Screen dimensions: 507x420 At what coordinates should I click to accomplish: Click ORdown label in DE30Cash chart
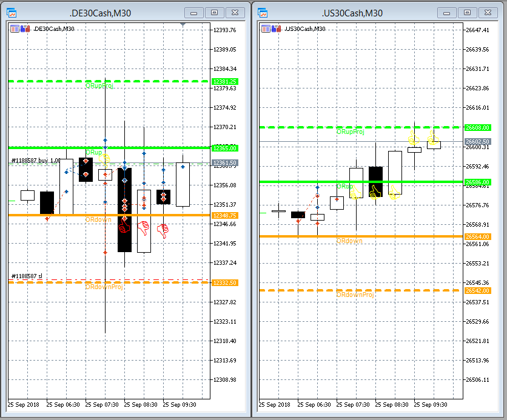[x=98, y=219]
